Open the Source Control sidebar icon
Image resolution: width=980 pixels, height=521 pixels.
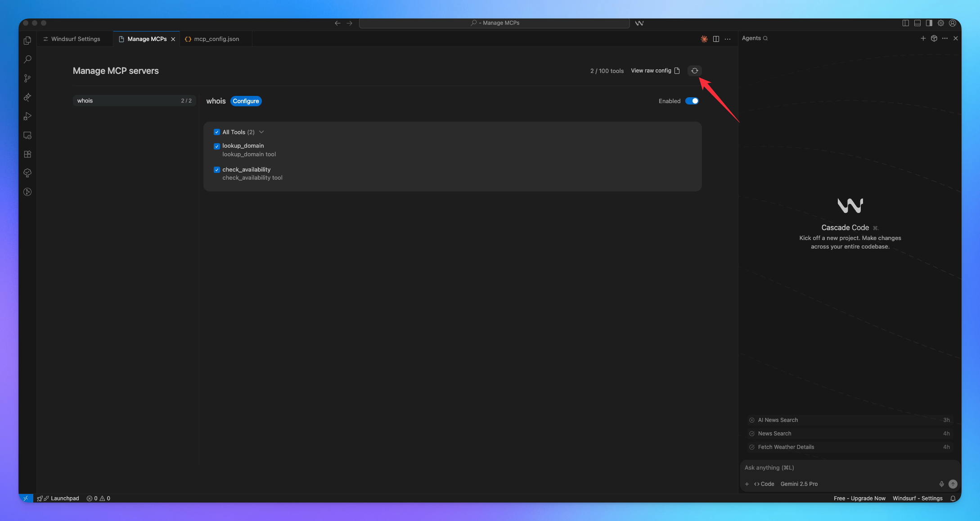(27, 78)
